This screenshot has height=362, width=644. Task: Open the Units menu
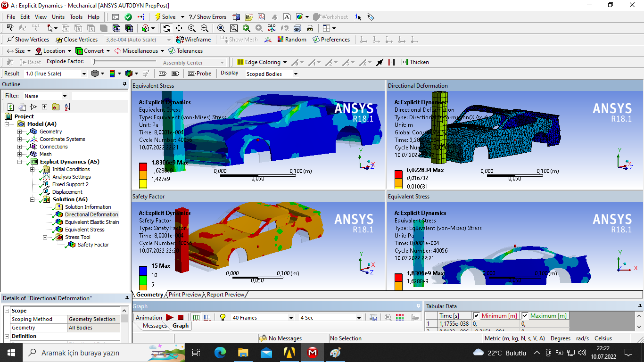[x=58, y=16]
